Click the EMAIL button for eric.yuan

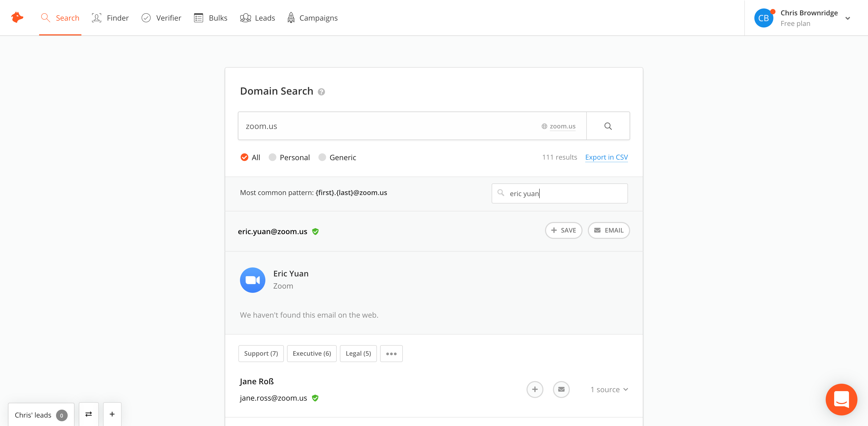tap(608, 230)
